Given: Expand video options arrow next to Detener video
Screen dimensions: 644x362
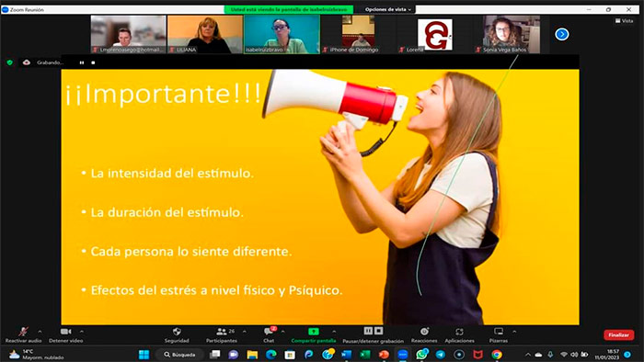Looking at the screenshot, I should coord(81,332).
